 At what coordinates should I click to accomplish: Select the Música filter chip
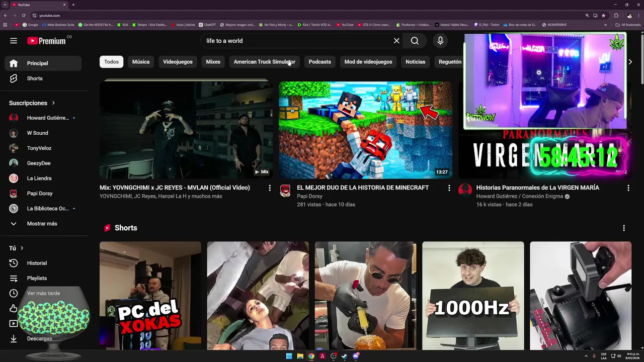[141, 62]
